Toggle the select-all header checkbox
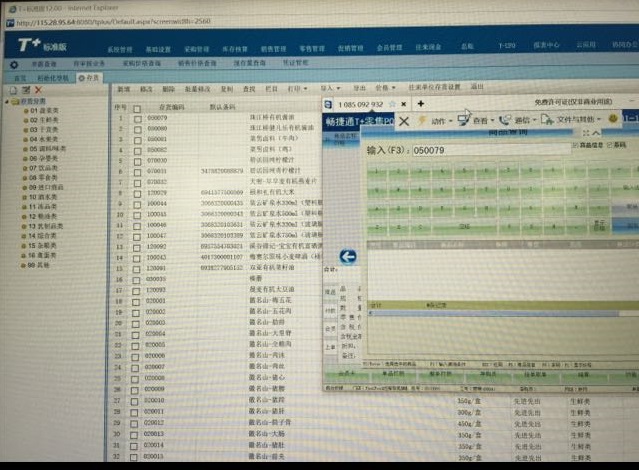 point(137,108)
